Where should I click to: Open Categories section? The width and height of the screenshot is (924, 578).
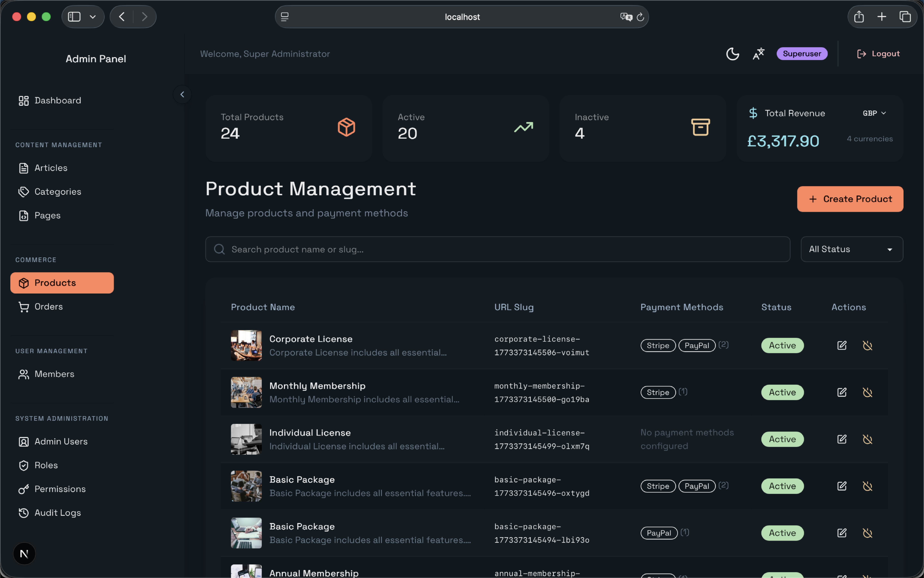click(62, 192)
